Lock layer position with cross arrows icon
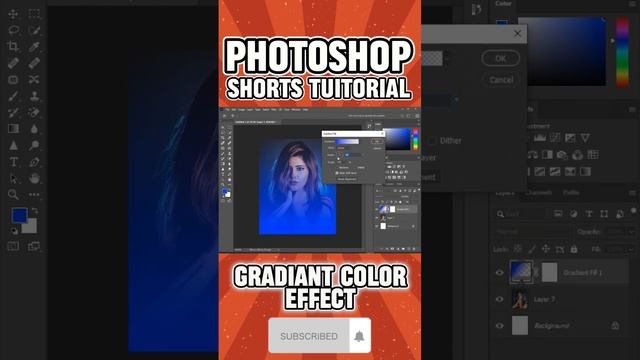Viewport: 640px width, 360px height. 546,249
